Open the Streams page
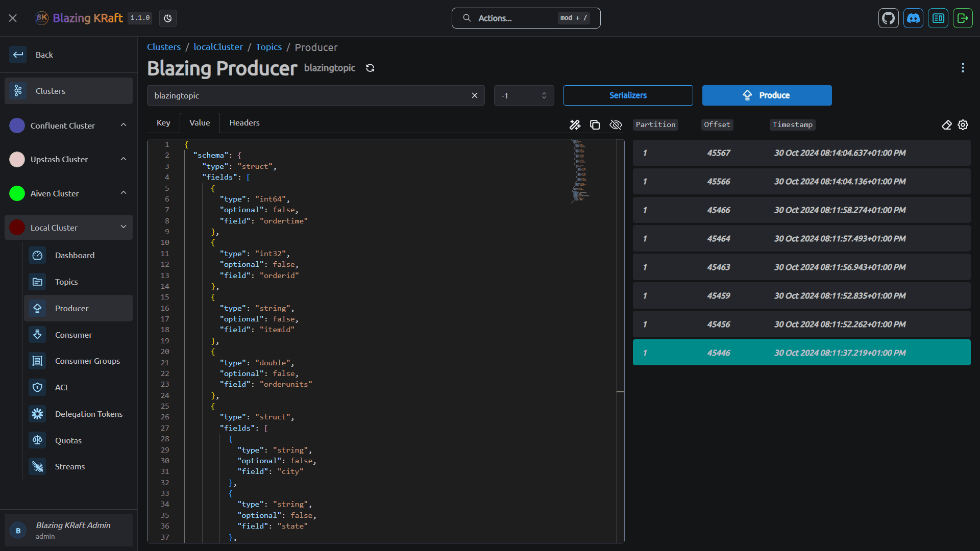Viewport: 980px width, 551px height. click(x=78, y=466)
